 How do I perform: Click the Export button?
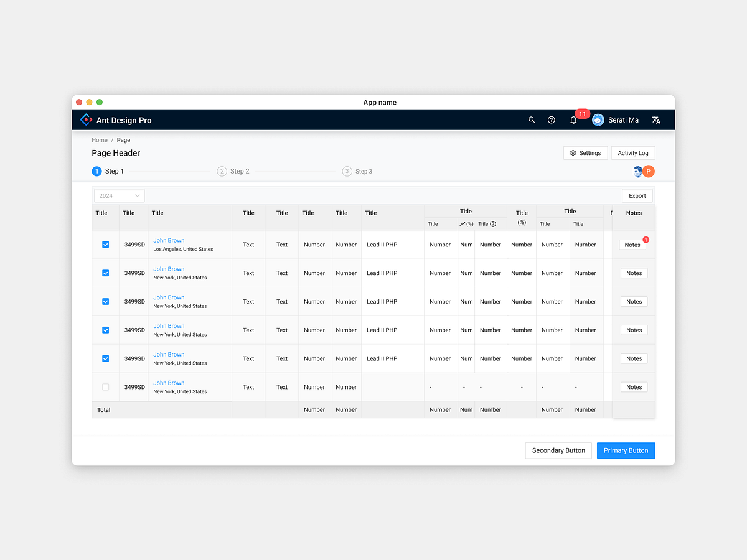(637, 195)
